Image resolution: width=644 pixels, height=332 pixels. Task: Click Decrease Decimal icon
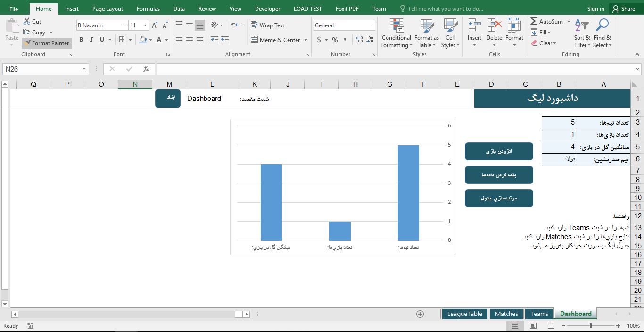[370, 40]
